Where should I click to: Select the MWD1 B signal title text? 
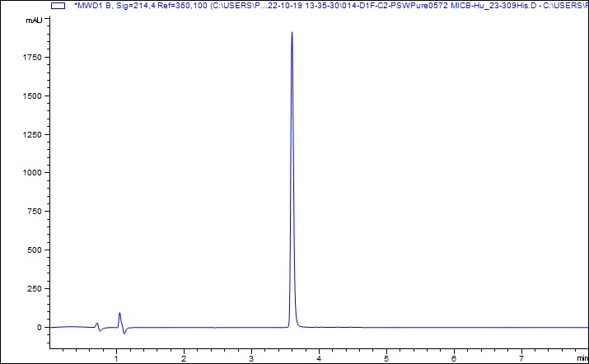[331, 5]
